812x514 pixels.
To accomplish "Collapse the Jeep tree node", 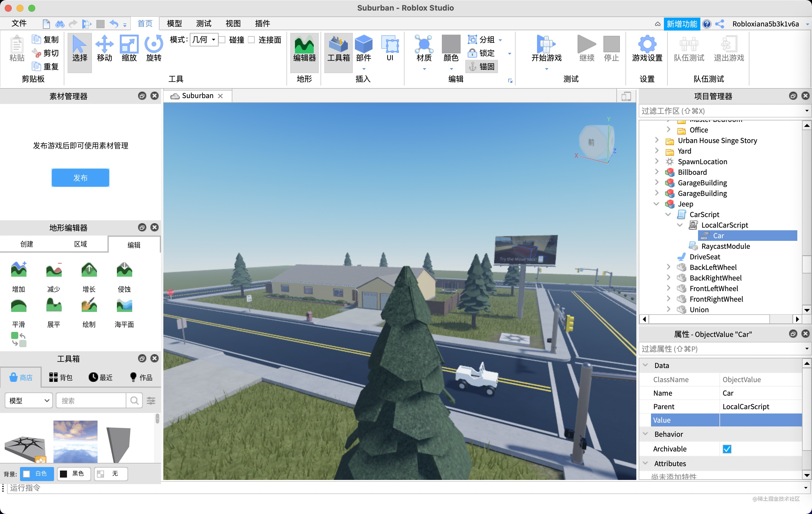I will 656,204.
